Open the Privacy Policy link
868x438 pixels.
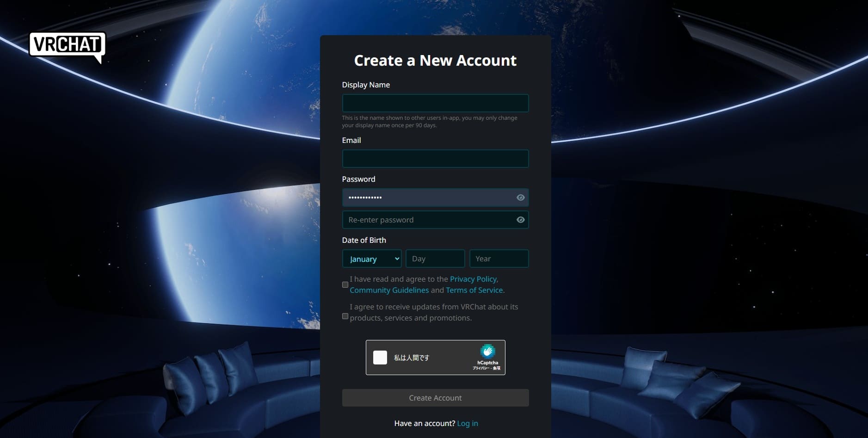pos(473,279)
